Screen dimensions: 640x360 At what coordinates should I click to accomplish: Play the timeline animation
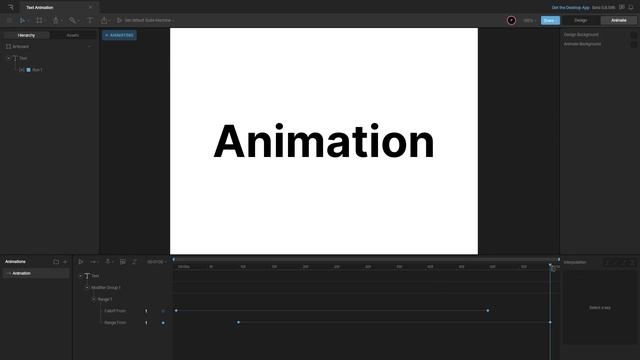[81, 262]
